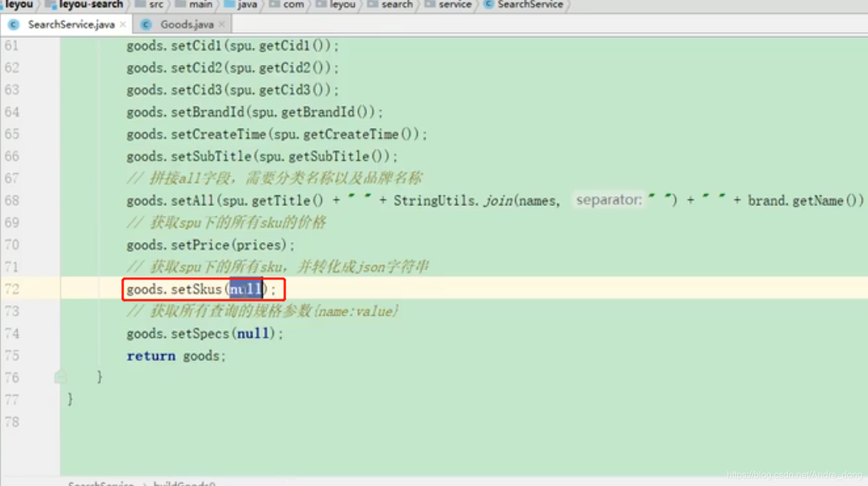Click the folder icon beside service breadcrumb
Viewport: 868px width, 486px height.
click(430, 4)
